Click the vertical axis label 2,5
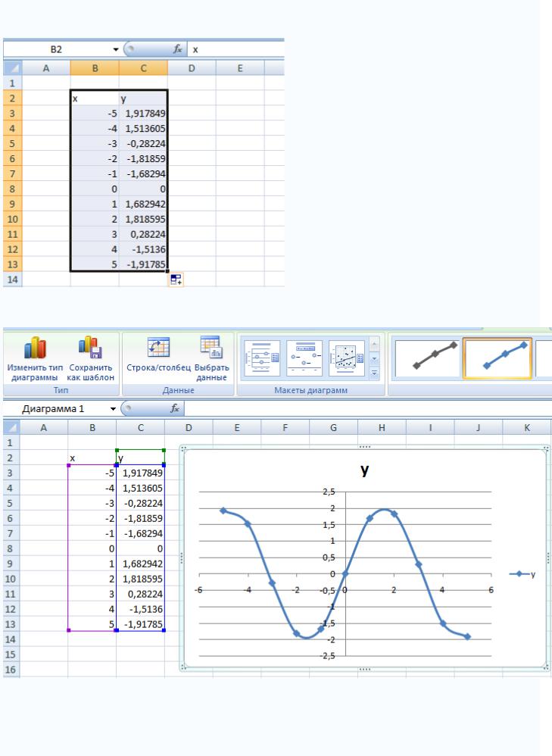Viewport: 552px width, 756px height. click(329, 492)
